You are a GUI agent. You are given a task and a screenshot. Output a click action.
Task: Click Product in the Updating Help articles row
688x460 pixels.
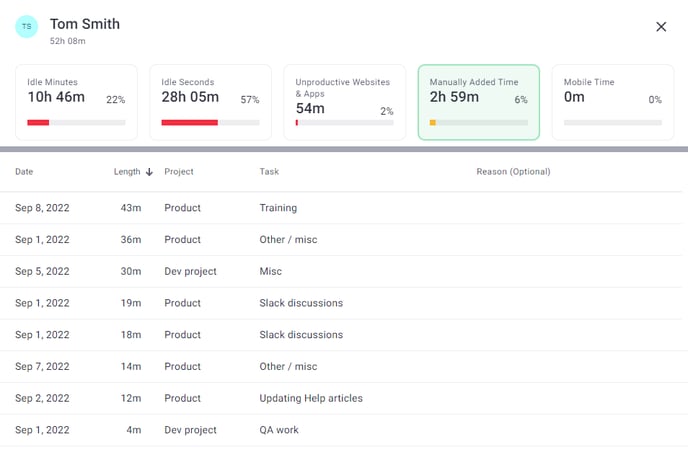pos(183,398)
